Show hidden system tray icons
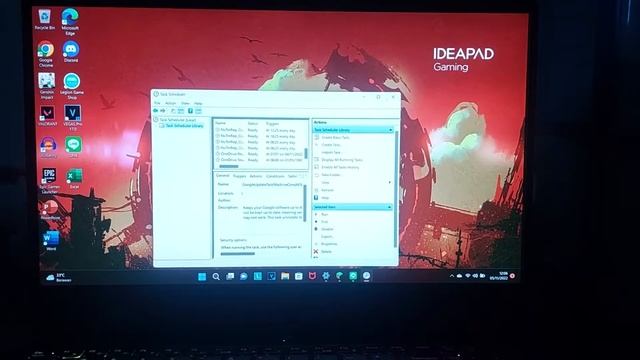Screen dimensions: 640x360 click(451, 276)
